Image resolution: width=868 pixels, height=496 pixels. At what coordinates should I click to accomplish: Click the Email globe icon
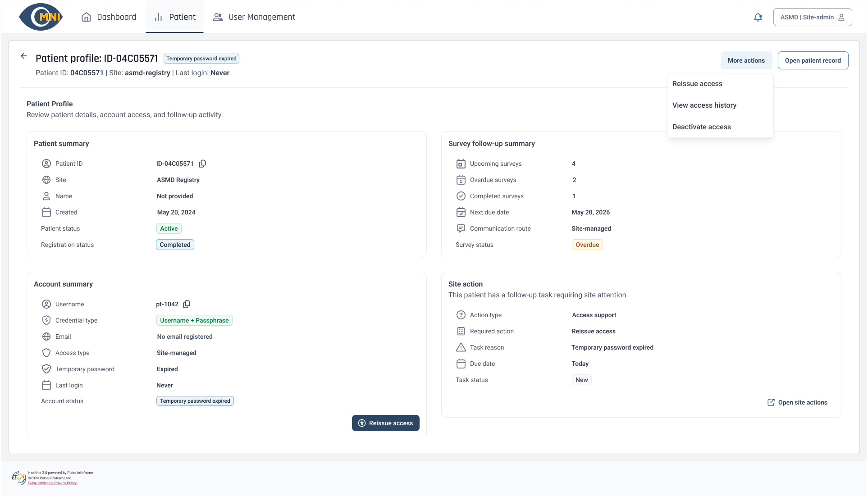tap(46, 337)
